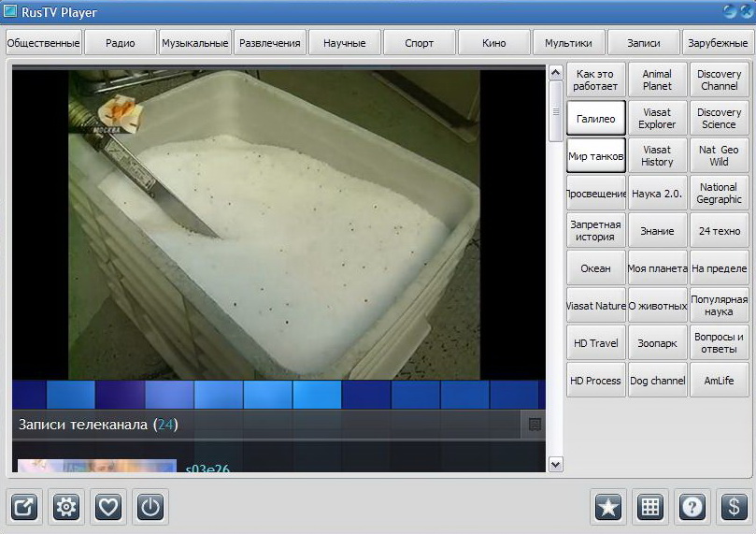Click the heart favorites icon
The height and width of the screenshot is (534, 756).
pos(108,507)
